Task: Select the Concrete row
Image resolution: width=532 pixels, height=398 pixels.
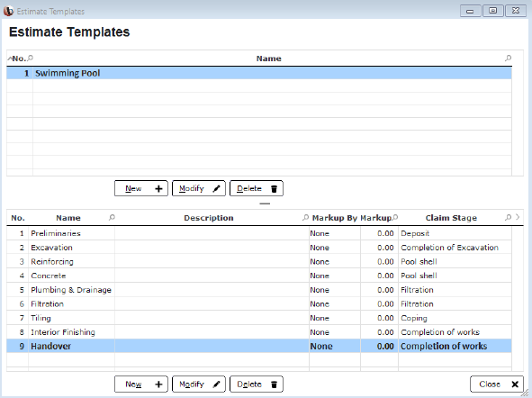Action: click(x=259, y=276)
